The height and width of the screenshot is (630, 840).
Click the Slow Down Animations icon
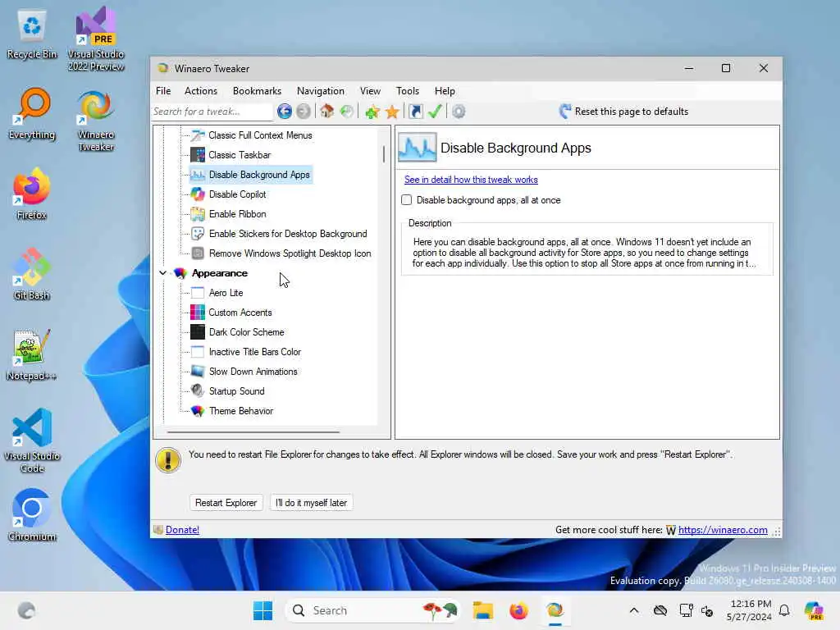198,372
